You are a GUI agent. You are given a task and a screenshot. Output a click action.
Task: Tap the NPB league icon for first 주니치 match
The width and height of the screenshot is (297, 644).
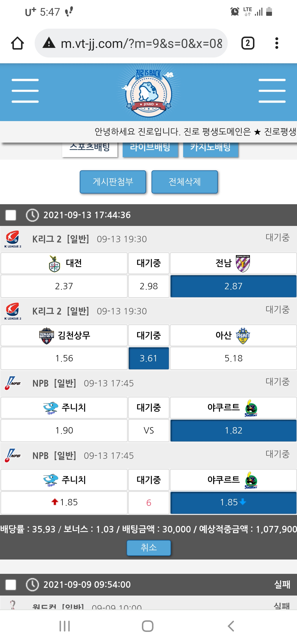13,383
